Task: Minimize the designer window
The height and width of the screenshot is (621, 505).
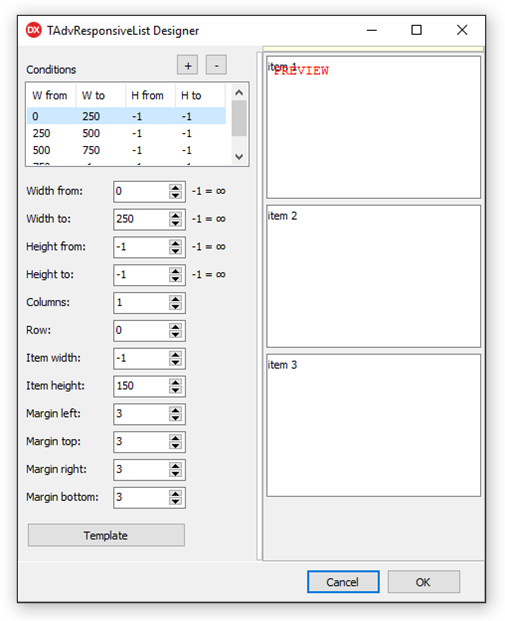Action: pyautogui.click(x=372, y=30)
